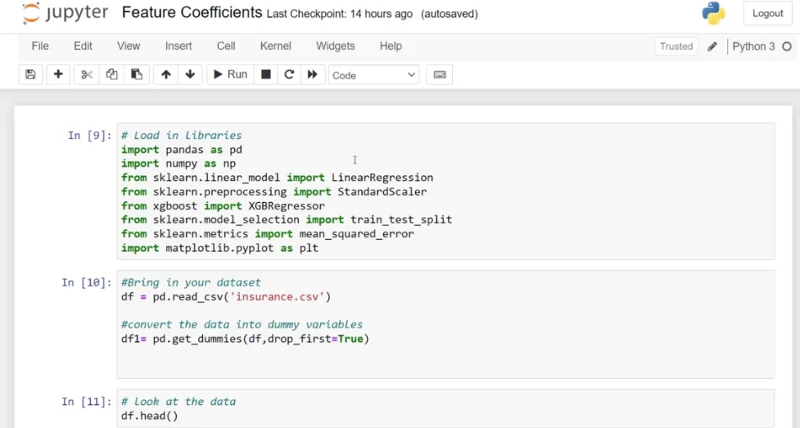Screen dimensions: 800x428
Task: Move the selected cell down
Action: (x=190, y=74)
